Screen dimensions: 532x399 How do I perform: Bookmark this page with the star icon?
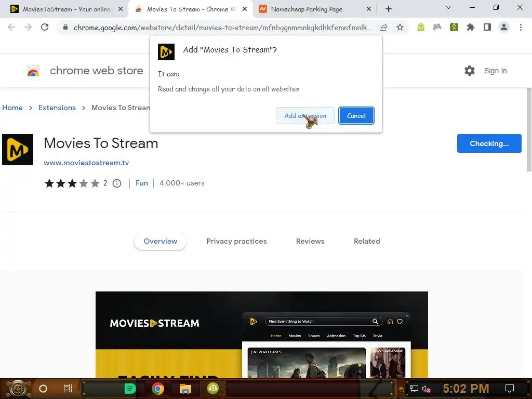pos(400,27)
